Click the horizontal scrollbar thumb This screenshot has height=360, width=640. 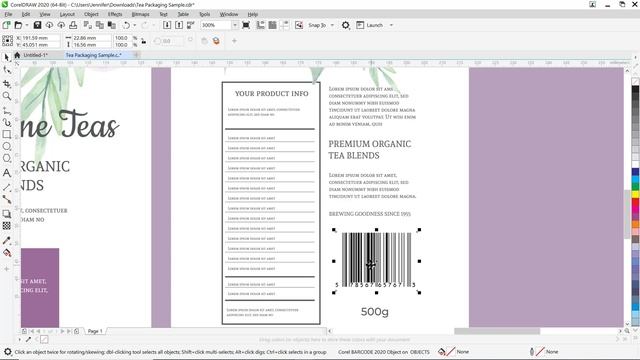point(497,331)
